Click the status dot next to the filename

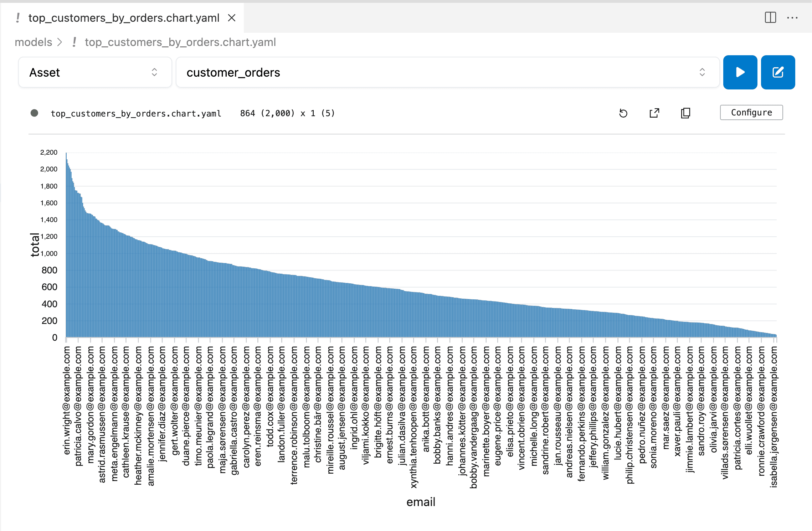34,113
